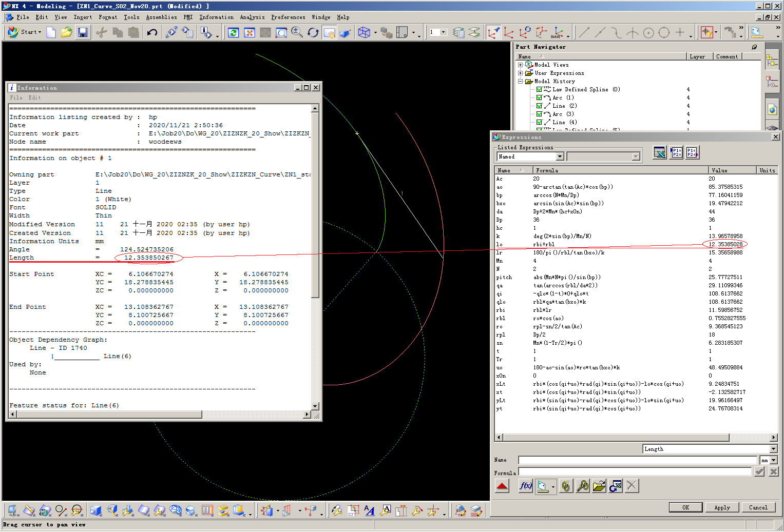This screenshot has width=784, height=532.
Task: Open File menu in Information window
Action: (x=16, y=97)
